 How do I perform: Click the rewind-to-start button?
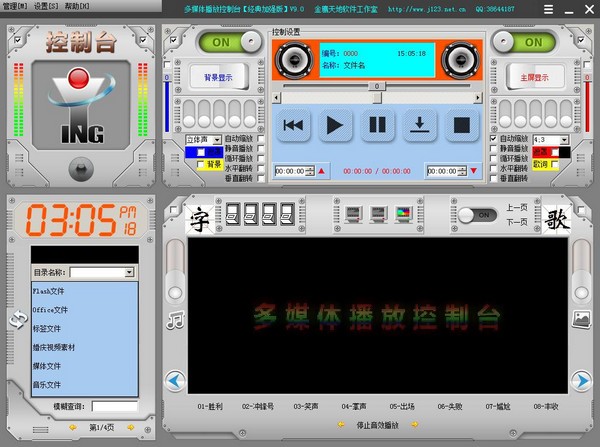pos(293,125)
